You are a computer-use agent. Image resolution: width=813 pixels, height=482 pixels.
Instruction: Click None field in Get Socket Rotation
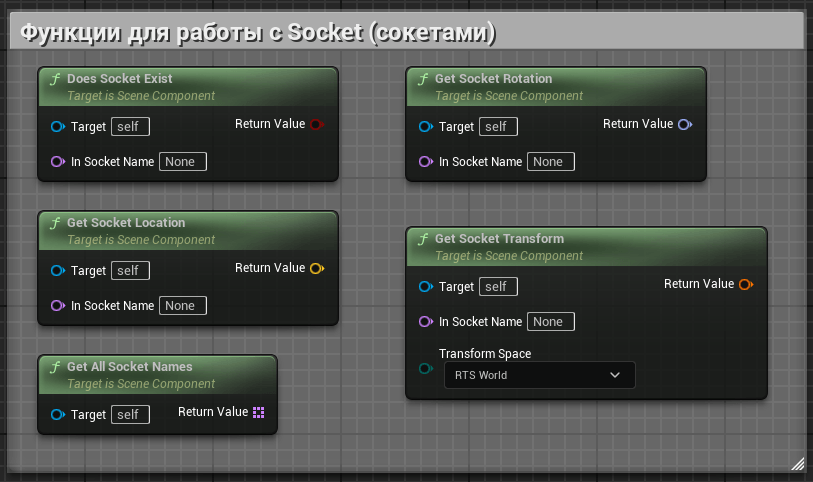(x=551, y=162)
